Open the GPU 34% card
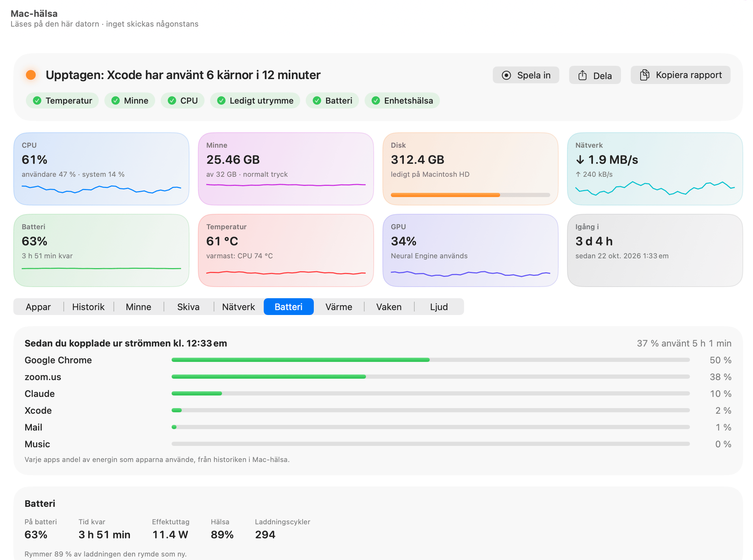Viewport: 753px width, 560px height. tap(470, 250)
